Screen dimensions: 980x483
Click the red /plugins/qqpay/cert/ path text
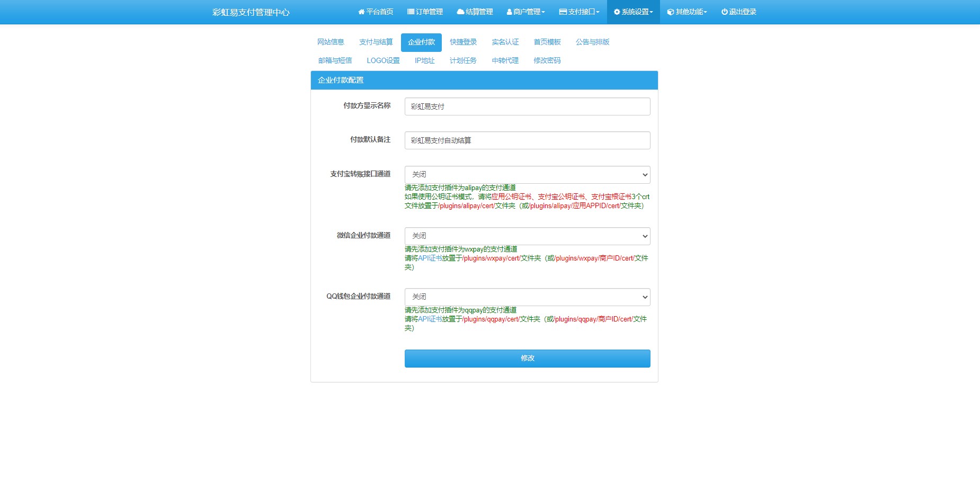pos(491,319)
